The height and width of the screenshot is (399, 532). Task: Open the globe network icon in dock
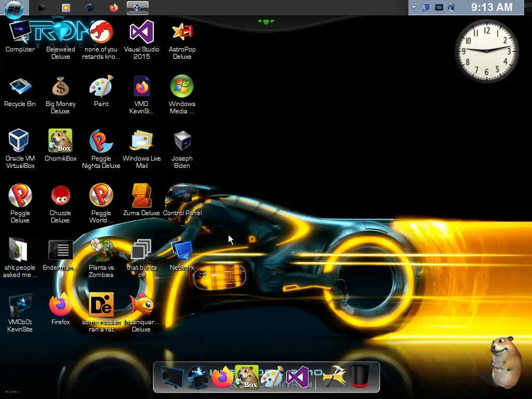[197, 377]
